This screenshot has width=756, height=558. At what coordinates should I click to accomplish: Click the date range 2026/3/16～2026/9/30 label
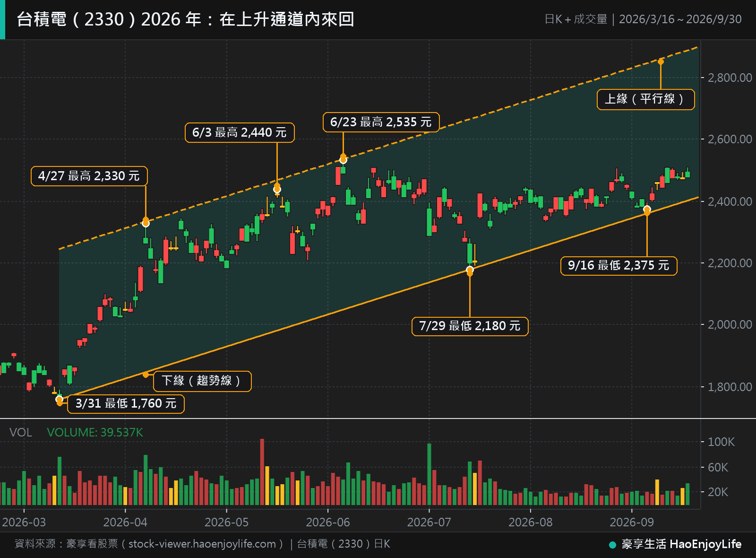(x=680, y=19)
